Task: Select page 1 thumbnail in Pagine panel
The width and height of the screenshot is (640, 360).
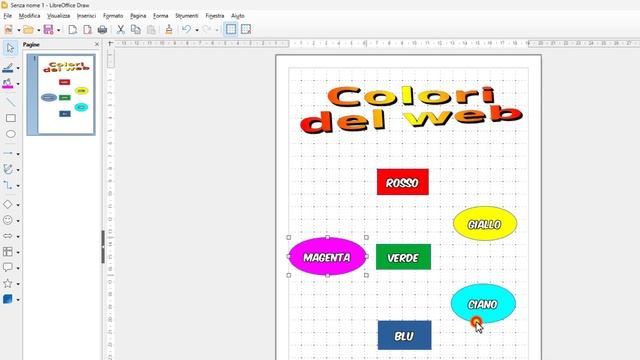Action: [61, 95]
